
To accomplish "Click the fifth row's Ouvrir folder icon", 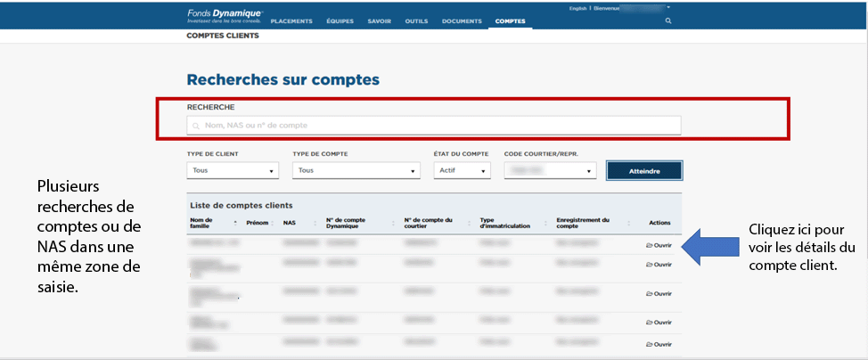I will coord(649,343).
